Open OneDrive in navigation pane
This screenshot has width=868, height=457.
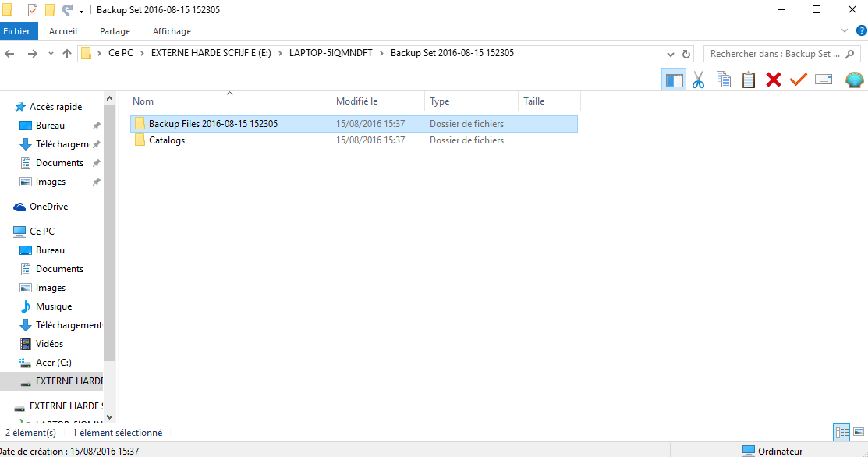48,207
